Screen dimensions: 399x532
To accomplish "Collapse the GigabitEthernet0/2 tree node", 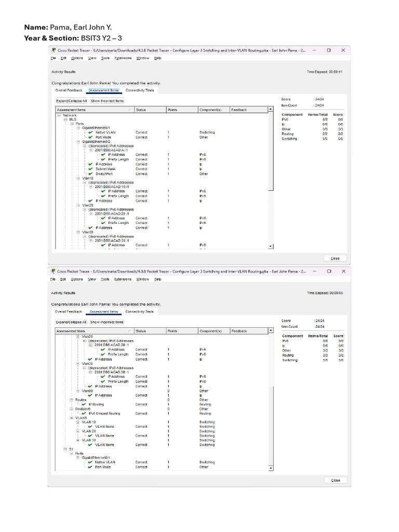I will click(77, 141).
